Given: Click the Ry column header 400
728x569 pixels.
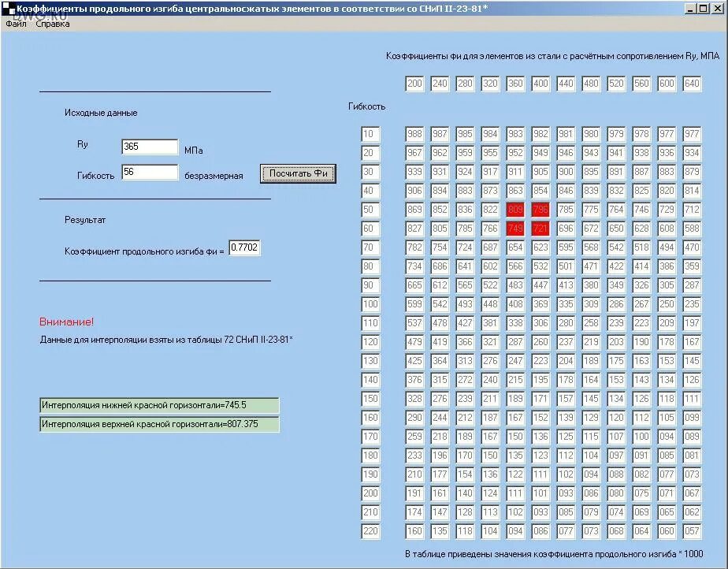Looking at the screenshot, I should pos(540,84).
